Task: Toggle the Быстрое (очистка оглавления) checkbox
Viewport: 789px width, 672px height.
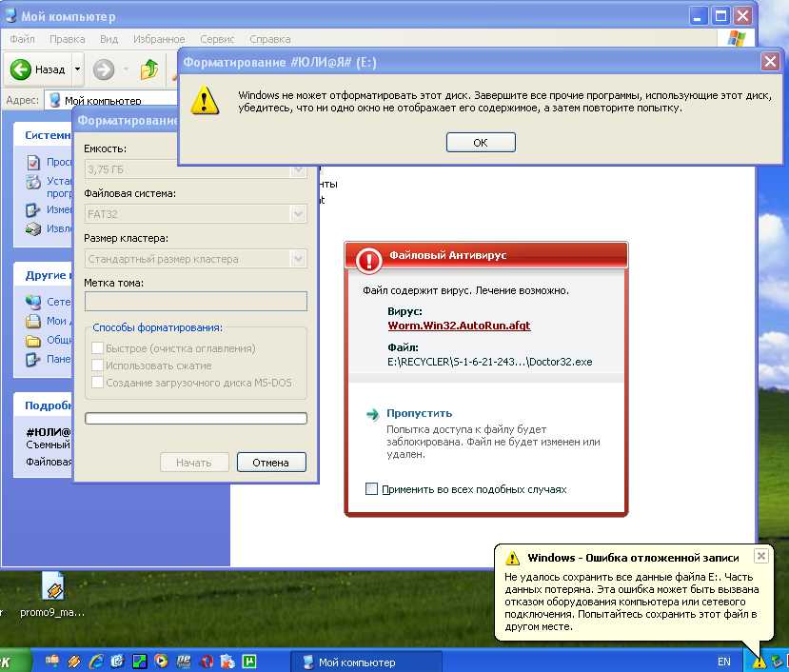Action: 98,347
